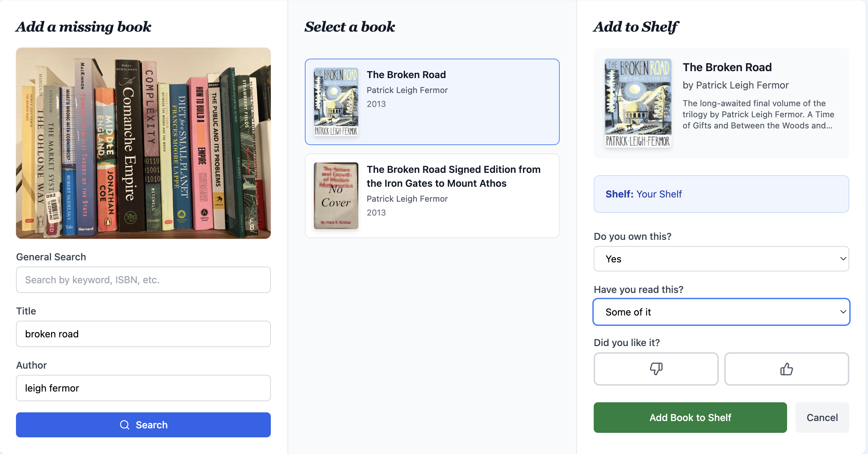The width and height of the screenshot is (868, 454).
Task: Open the 'Do you own this?' dropdown
Action: [721, 259]
